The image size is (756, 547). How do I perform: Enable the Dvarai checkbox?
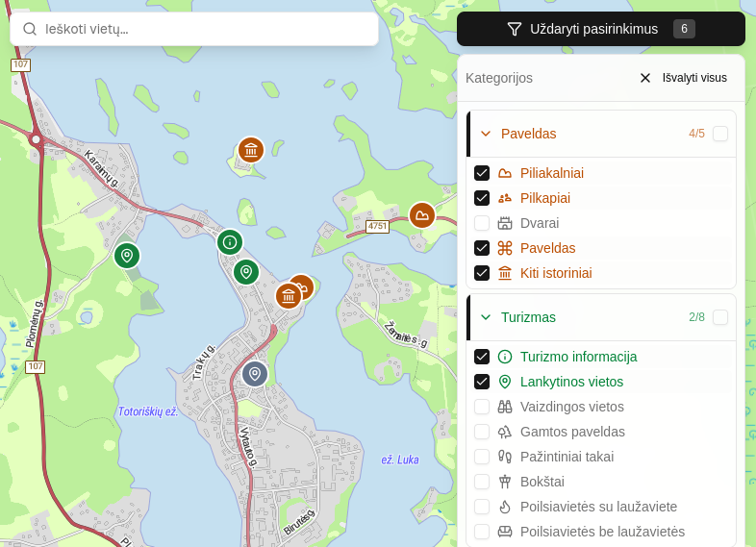pyautogui.click(x=482, y=223)
